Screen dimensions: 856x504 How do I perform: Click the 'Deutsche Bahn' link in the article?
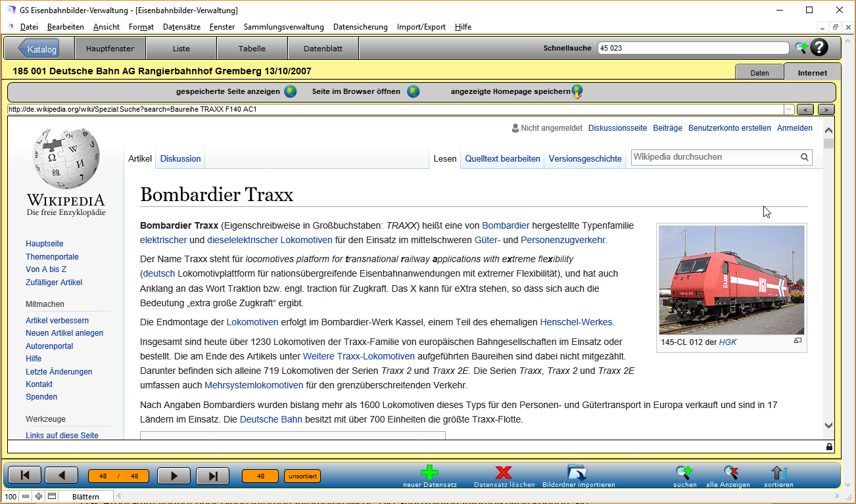(x=271, y=420)
